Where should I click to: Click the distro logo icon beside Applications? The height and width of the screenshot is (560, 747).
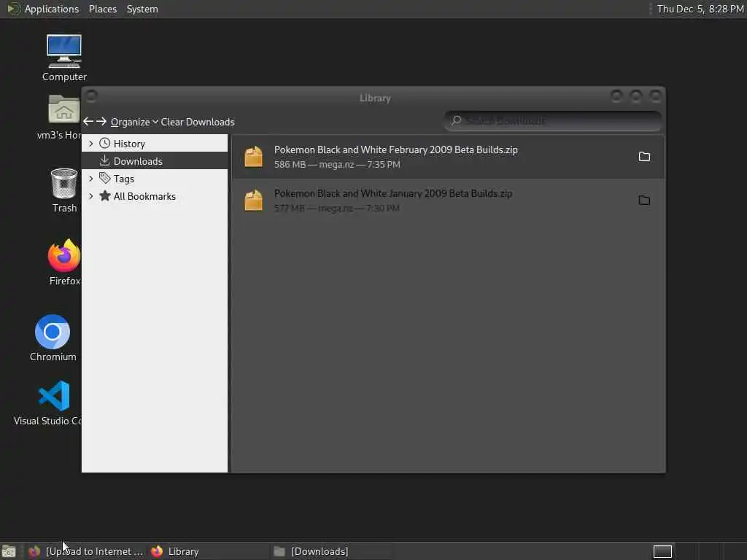[13, 9]
